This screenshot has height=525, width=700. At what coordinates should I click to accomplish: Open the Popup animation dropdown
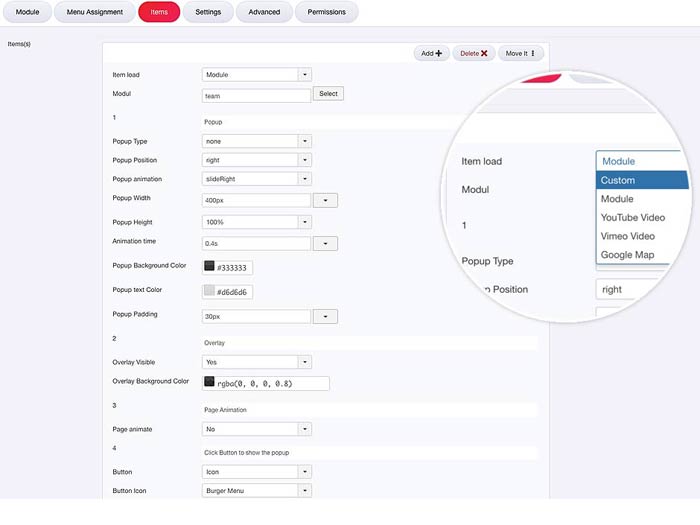pyautogui.click(x=256, y=179)
